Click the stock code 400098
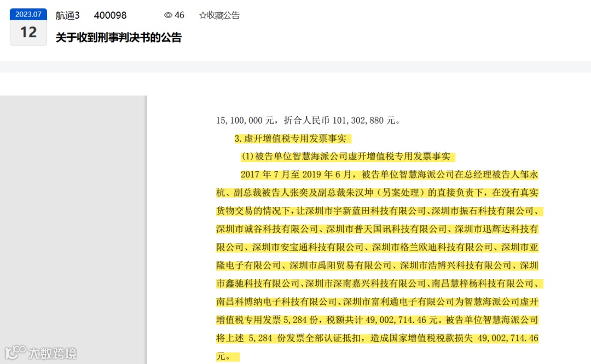Screen dimensions: 591x364 [x=110, y=15]
